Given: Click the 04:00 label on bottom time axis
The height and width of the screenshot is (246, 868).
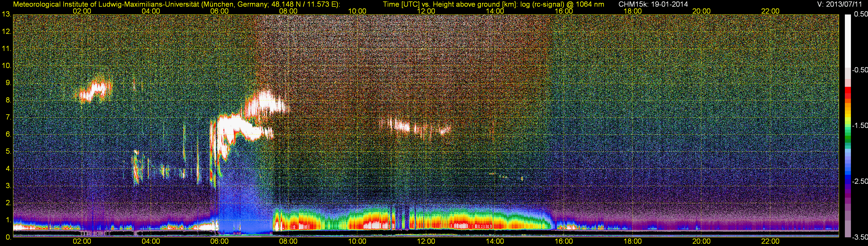Looking at the screenshot, I should 151,241.
